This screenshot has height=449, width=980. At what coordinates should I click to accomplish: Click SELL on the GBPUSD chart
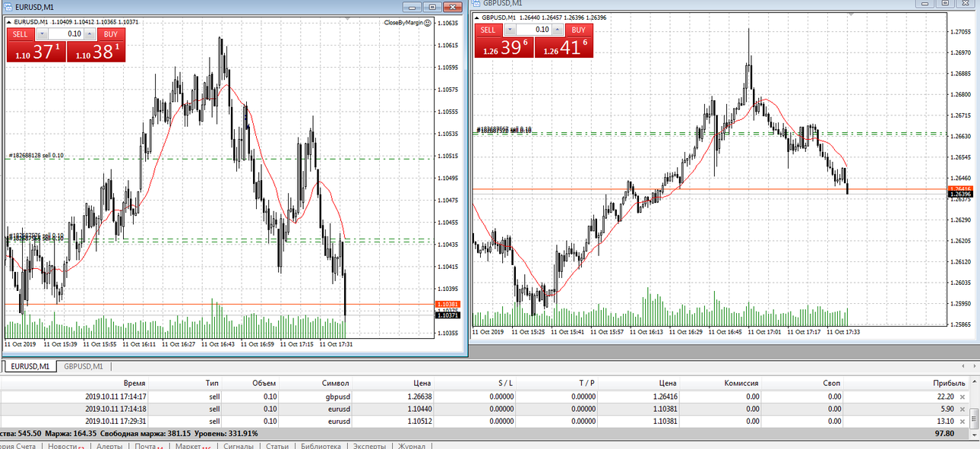(488, 30)
